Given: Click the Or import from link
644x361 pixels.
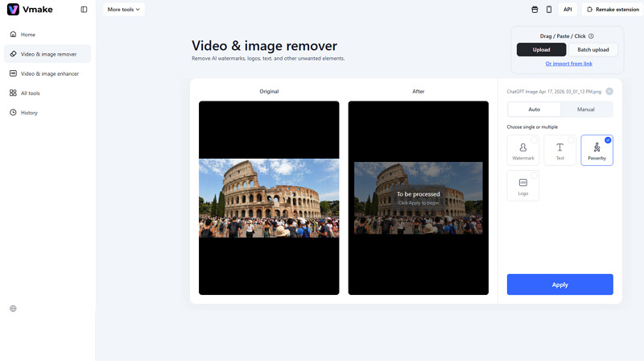Looking at the screenshot, I should (568, 64).
